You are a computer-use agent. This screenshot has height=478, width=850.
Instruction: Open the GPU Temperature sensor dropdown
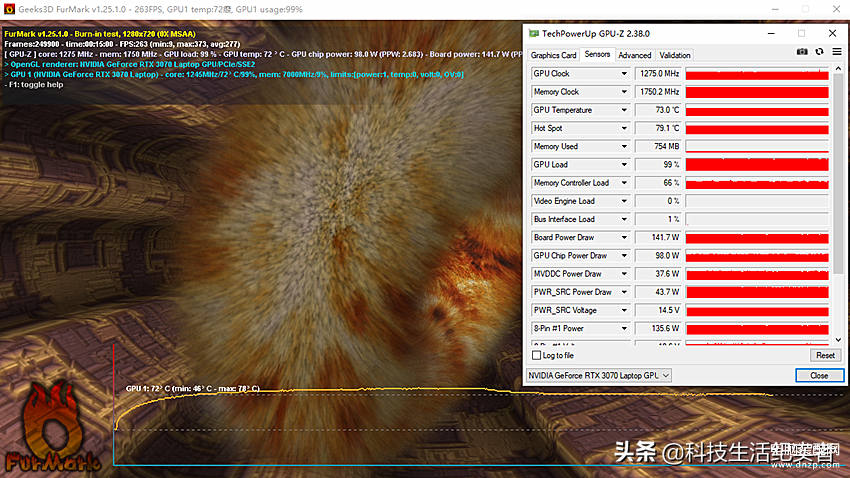(x=624, y=110)
